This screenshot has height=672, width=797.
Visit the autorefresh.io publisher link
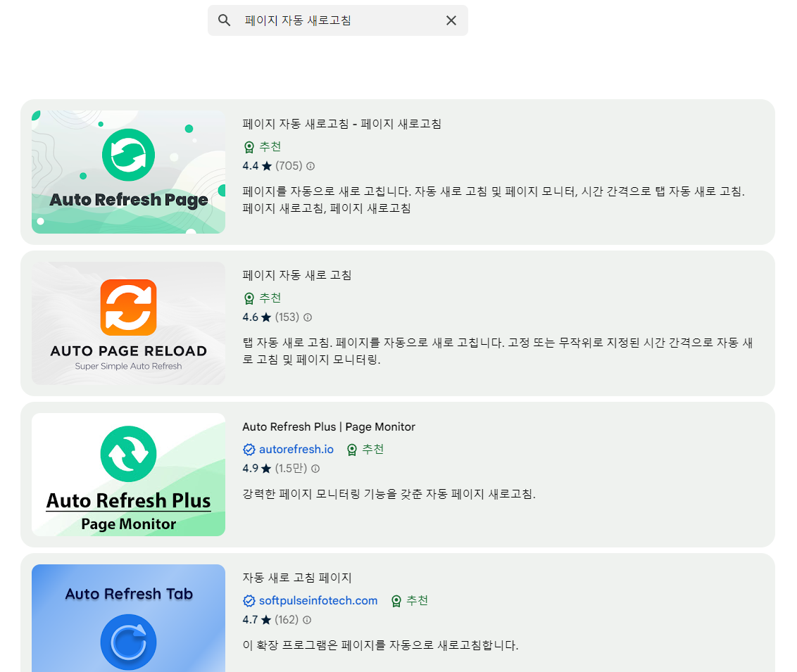[x=296, y=450]
